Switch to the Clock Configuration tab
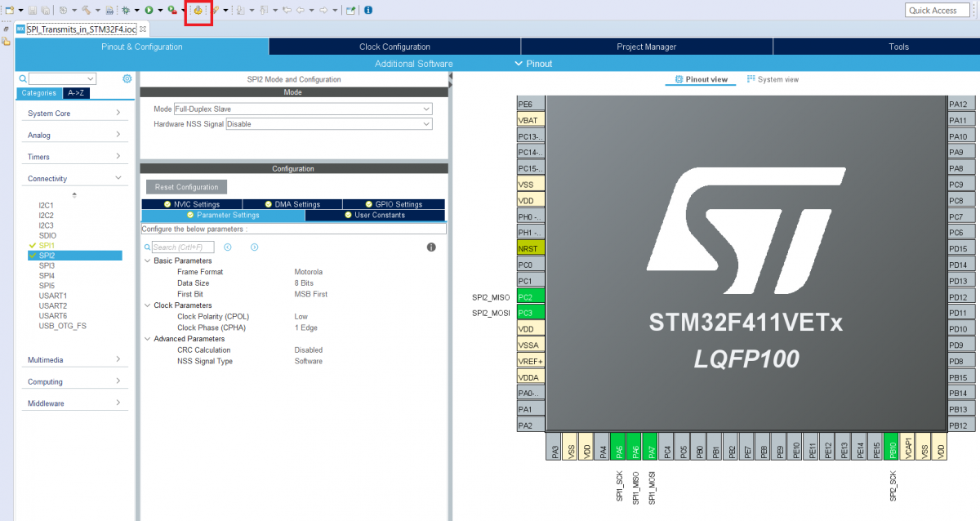The width and height of the screenshot is (980, 521). pyautogui.click(x=394, y=47)
